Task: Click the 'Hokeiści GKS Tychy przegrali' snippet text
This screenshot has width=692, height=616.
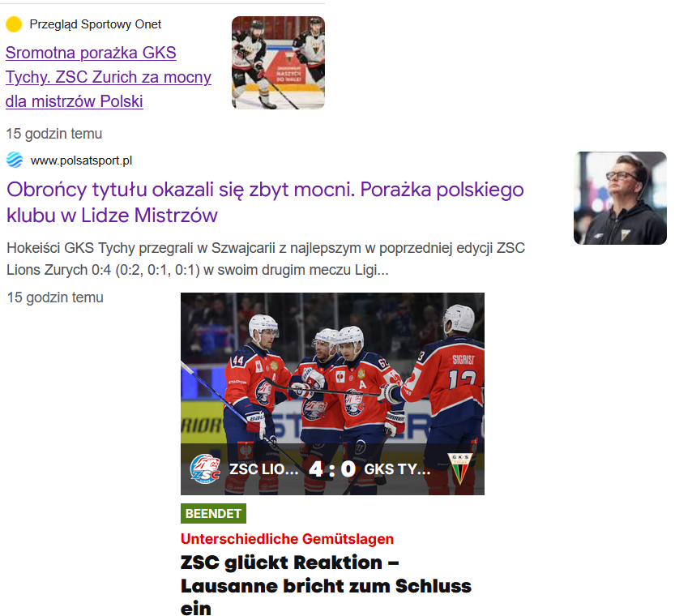Action: [x=266, y=259]
